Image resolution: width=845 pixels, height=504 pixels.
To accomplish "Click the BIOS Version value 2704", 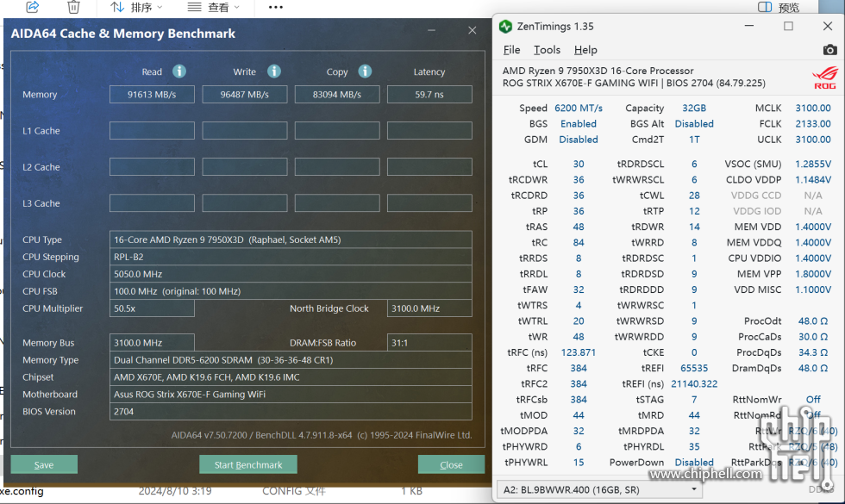I will (x=291, y=412).
